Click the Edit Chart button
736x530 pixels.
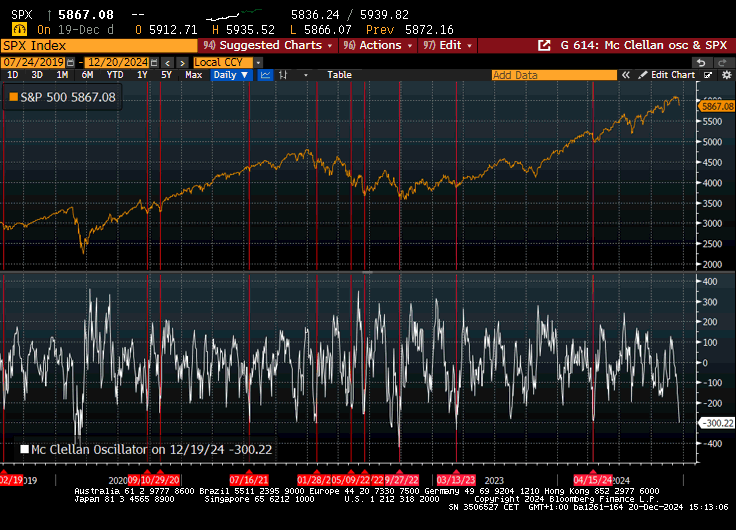click(x=667, y=75)
